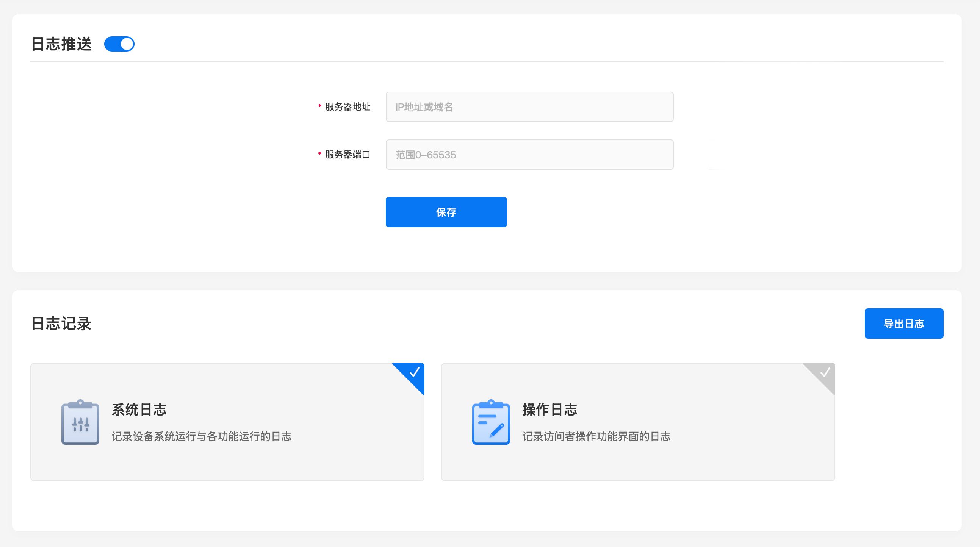The width and height of the screenshot is (980, 547).
Task: Click the 日志记录 section heading
Action: click(61, 324)
